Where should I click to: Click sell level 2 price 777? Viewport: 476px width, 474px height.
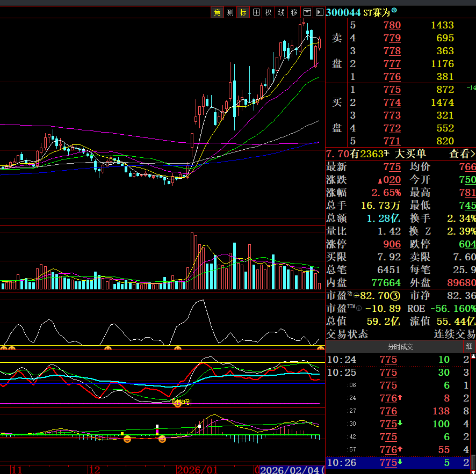click(392, 64)
